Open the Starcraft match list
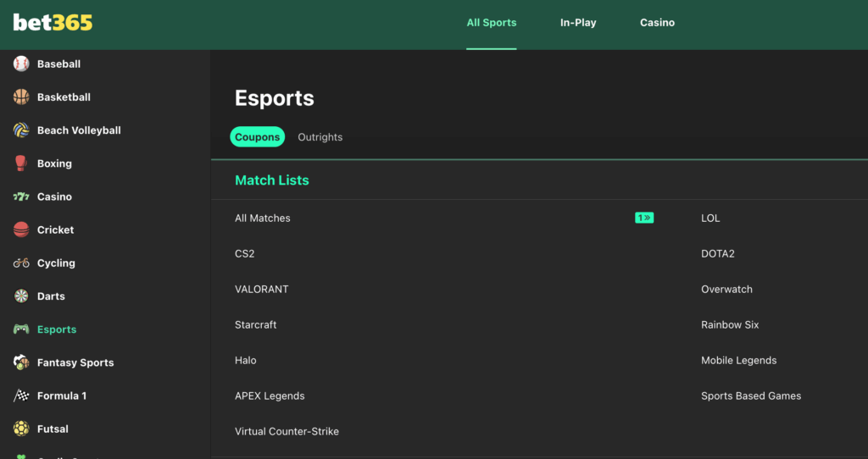 click(255, 324)
